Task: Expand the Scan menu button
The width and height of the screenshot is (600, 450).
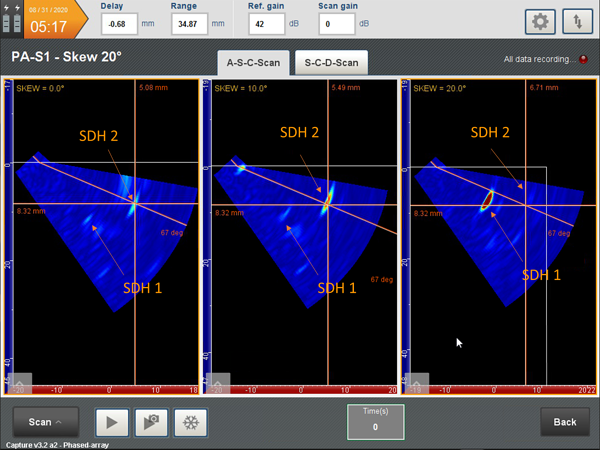Action: tap(46, 422)
